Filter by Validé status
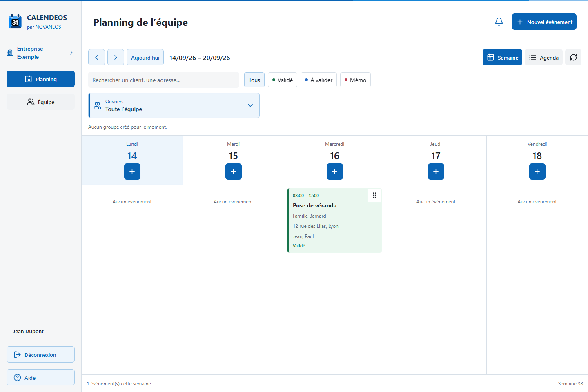Viewport: 588px width, 392px height. pyautogui.click(x=283, y=80)
